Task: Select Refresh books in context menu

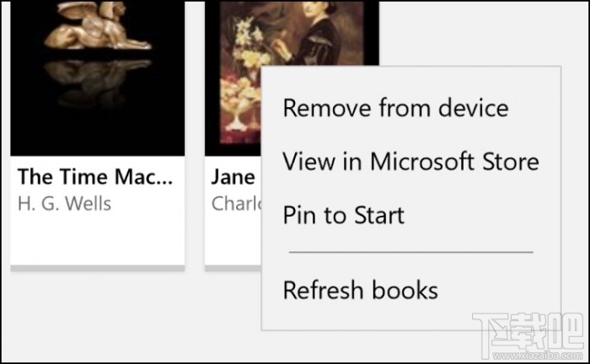Action: (360, 291)
